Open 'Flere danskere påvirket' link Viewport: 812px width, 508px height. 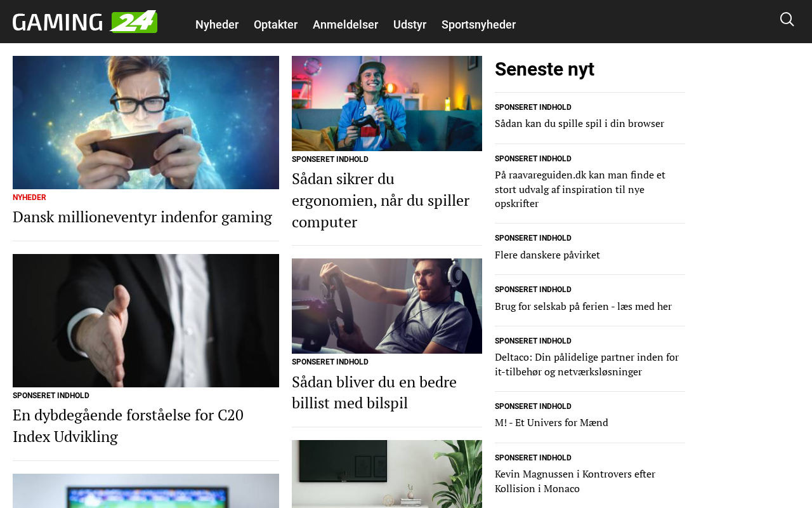[x=547, y=255]
